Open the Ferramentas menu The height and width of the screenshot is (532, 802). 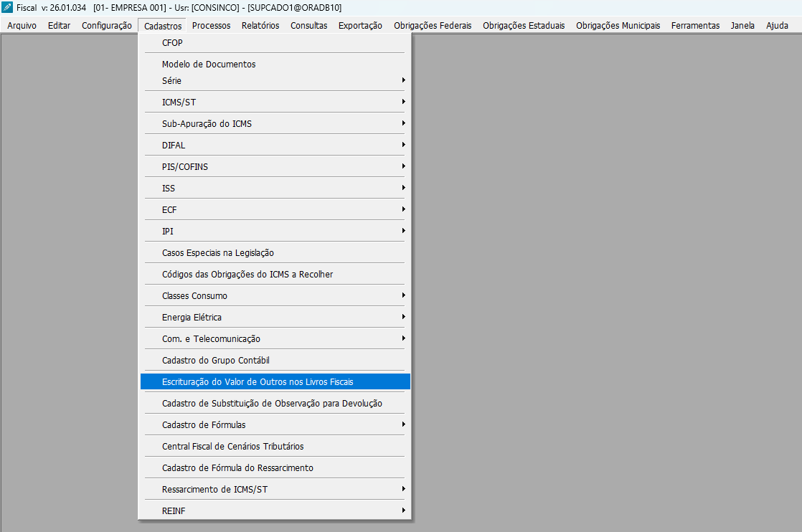pyautogui.click(x=695, y=26)
